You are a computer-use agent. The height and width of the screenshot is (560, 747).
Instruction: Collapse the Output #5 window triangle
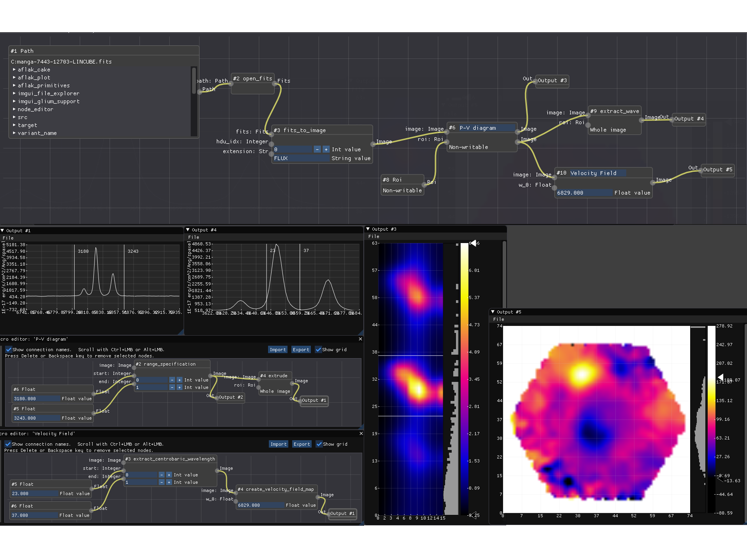coord(493,312)
